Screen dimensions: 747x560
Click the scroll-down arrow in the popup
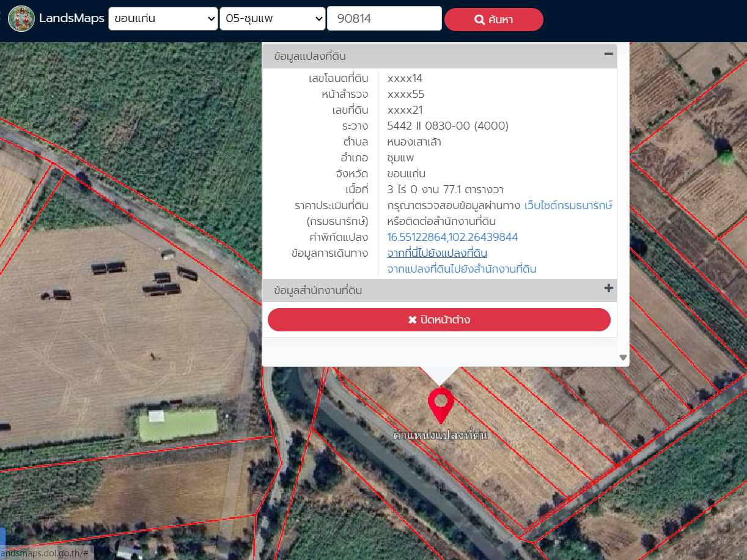623,358
